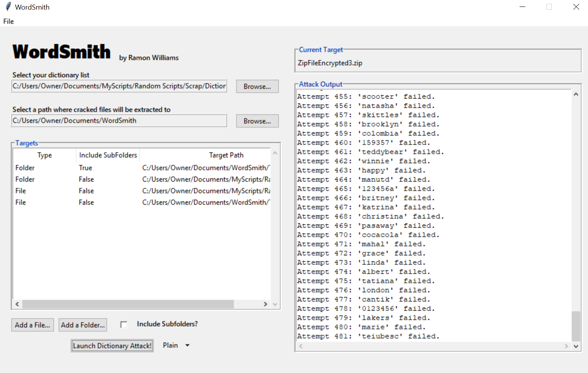Open the File menu

pyautogui.click(x=8, y=22)
